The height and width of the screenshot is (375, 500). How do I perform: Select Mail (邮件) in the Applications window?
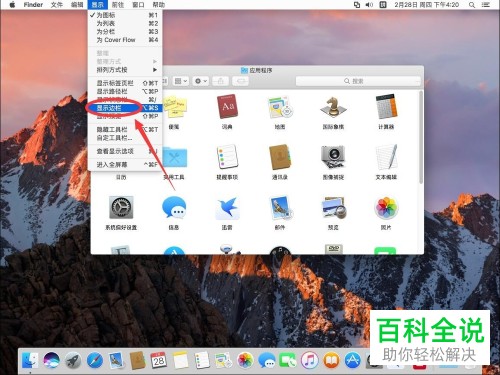(x=280, y=207)
